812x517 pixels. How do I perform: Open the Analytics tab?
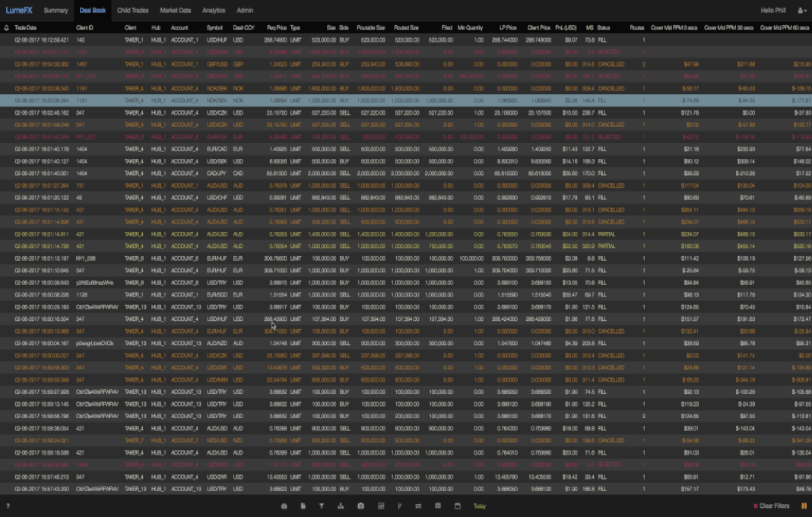pyautogui.click(x=214, y=11)
